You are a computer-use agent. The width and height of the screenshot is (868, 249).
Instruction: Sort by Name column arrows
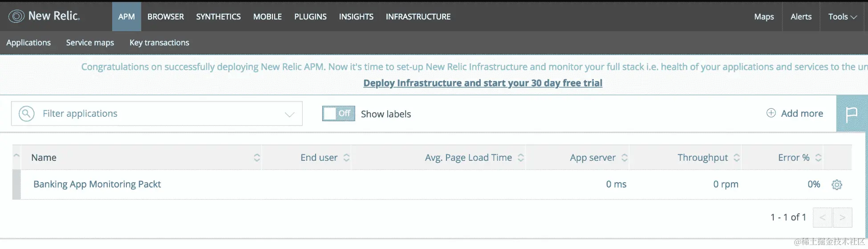click(x=257, y=158)
